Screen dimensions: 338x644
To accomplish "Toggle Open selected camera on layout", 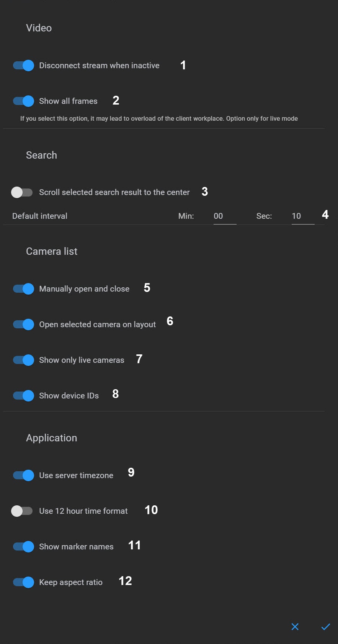I will (x=23, y=324).
